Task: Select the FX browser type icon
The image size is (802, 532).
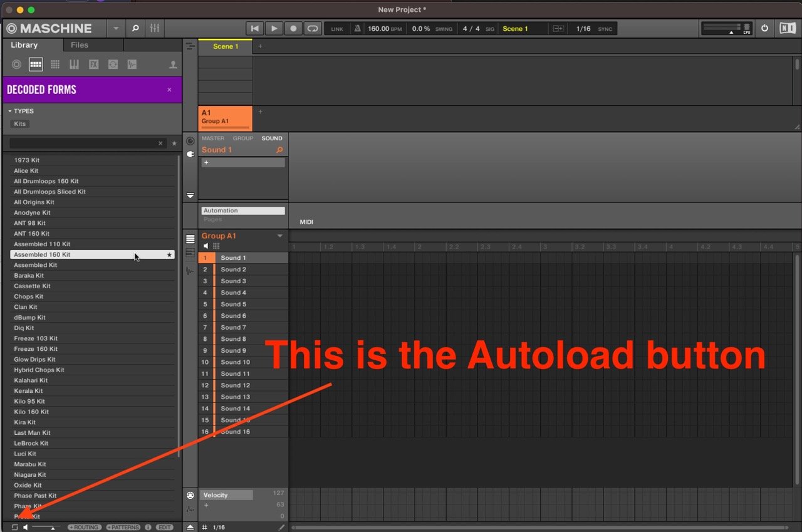Action: (93, 65)
